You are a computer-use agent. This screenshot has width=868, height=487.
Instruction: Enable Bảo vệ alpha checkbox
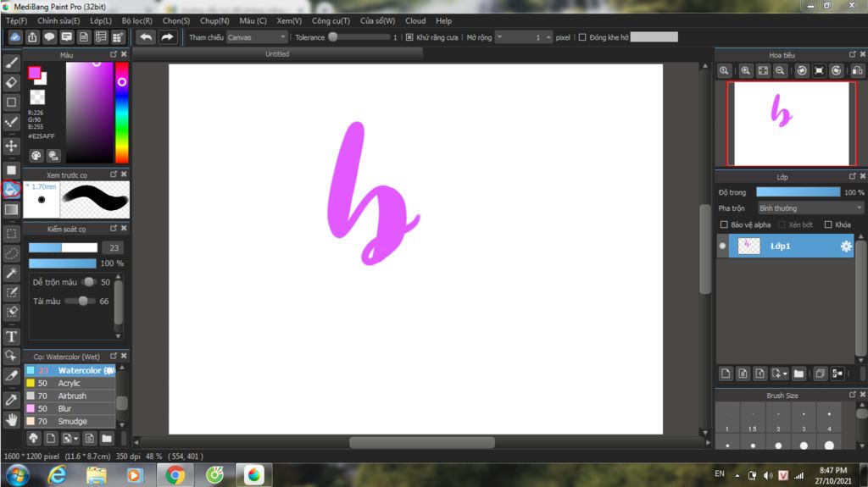click(x=724, y=224)
